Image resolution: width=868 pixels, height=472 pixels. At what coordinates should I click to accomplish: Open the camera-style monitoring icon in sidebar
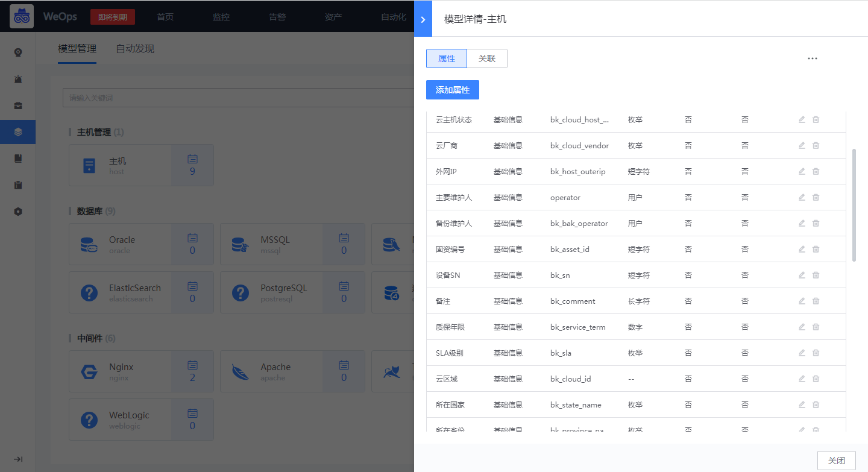tap(18, 52)
